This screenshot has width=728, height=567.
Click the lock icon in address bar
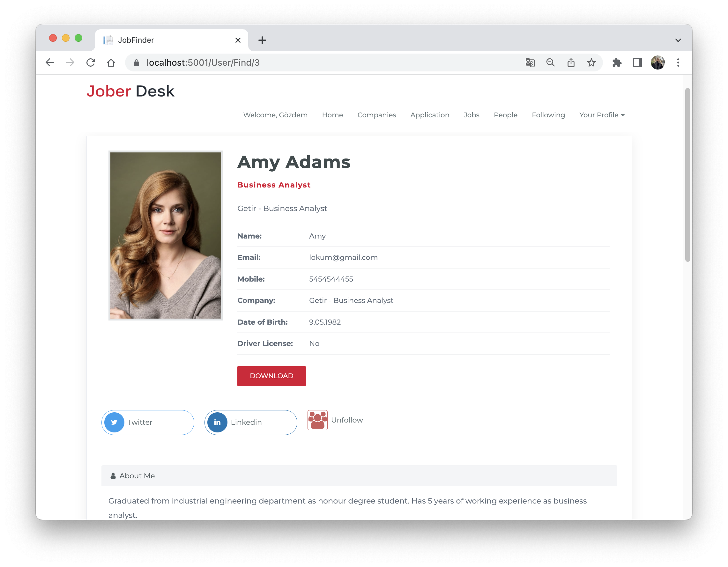click(136, 63)
